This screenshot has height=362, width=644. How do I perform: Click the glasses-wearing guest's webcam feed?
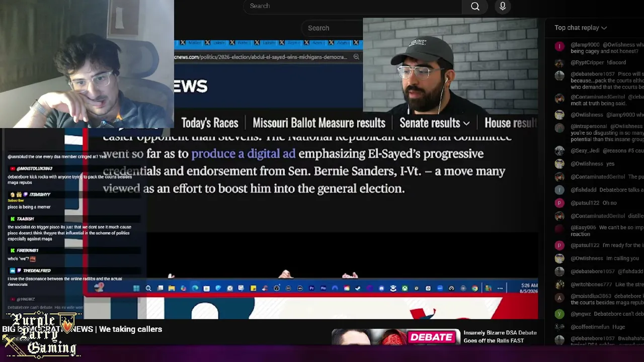pyautogui.click(x=87, y=64)
